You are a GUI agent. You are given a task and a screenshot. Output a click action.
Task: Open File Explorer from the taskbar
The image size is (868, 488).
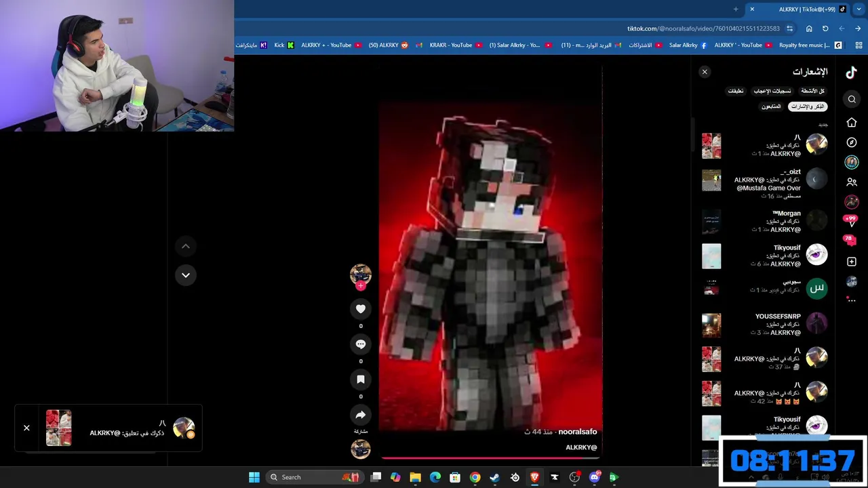(415, 477)
